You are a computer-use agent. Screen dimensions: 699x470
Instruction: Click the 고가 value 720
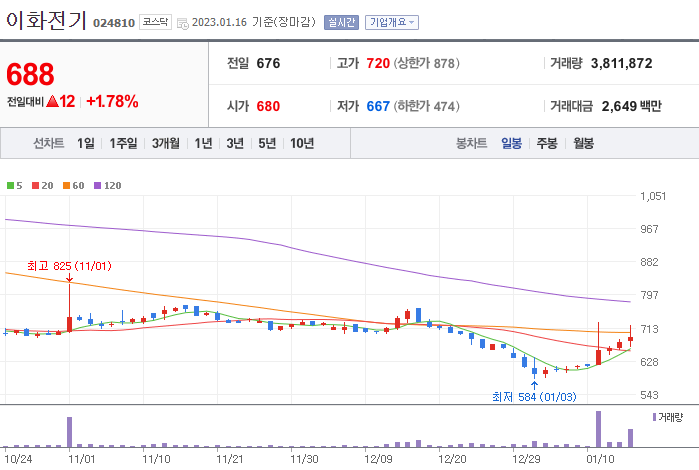point(378,63)
